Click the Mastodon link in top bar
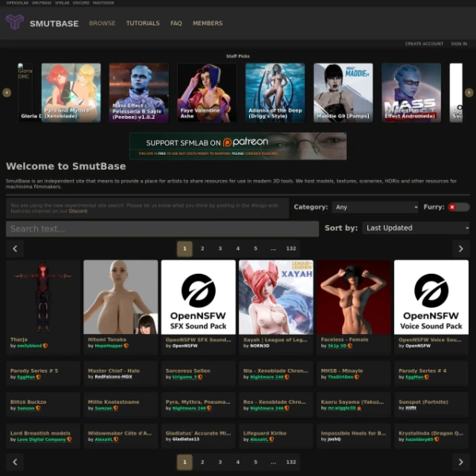 click(103, 2)
